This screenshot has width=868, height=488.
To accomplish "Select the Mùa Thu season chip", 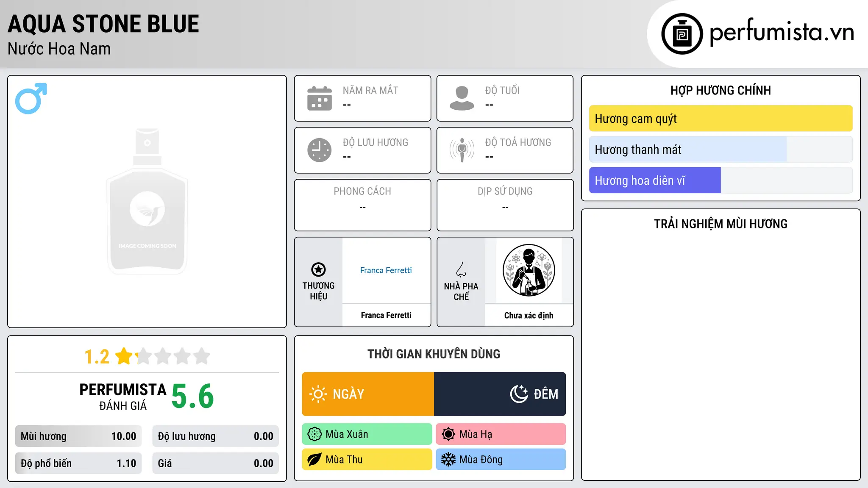I will click(367, 460).
